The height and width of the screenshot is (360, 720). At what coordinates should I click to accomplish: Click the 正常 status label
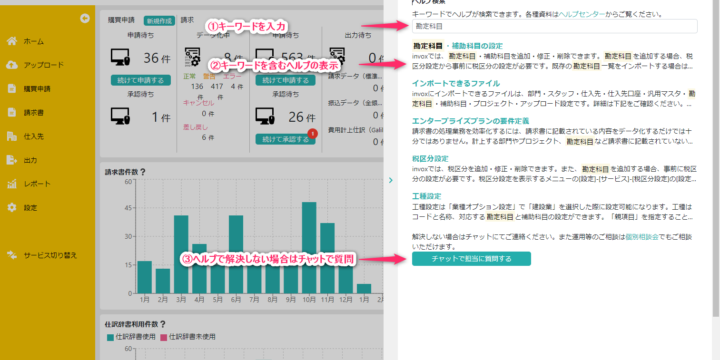tap(190, 77)
